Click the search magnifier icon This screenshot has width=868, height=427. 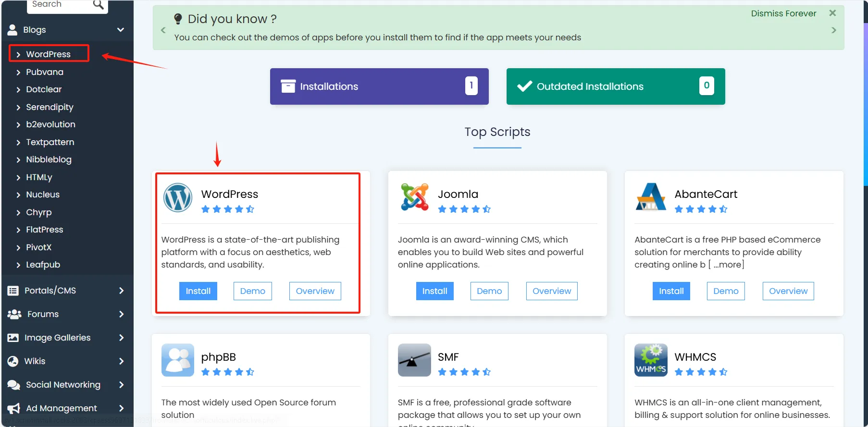(x=98, y=5)
